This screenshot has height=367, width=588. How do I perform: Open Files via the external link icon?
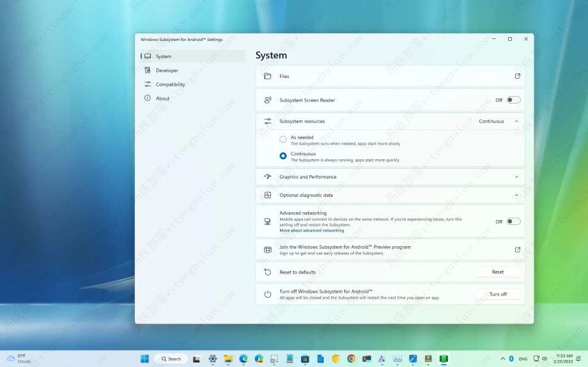click(517, 76)
